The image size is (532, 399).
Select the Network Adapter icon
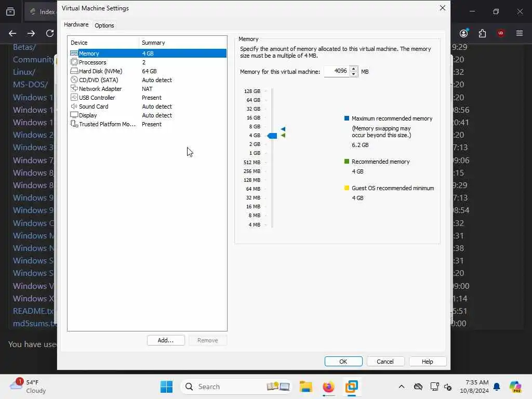pyautogui.click(x=74, y=88)
